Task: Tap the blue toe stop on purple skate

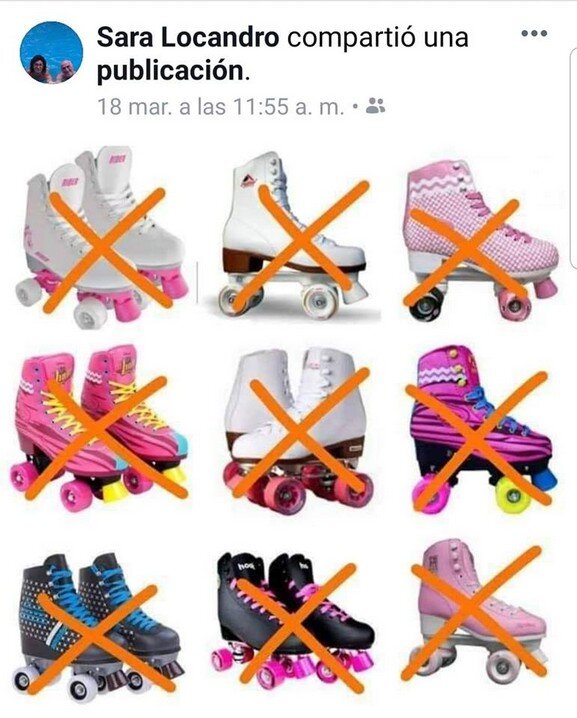Action: [543, 479]
